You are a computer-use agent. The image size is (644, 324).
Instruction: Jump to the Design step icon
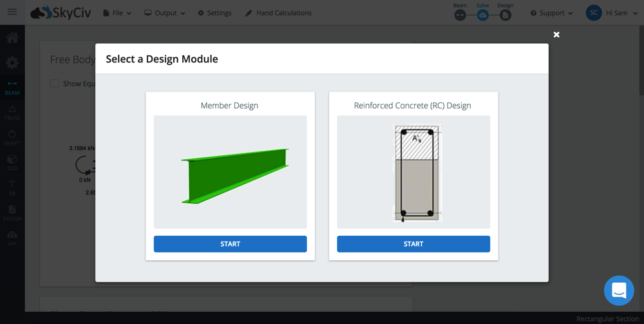point(505,15)
